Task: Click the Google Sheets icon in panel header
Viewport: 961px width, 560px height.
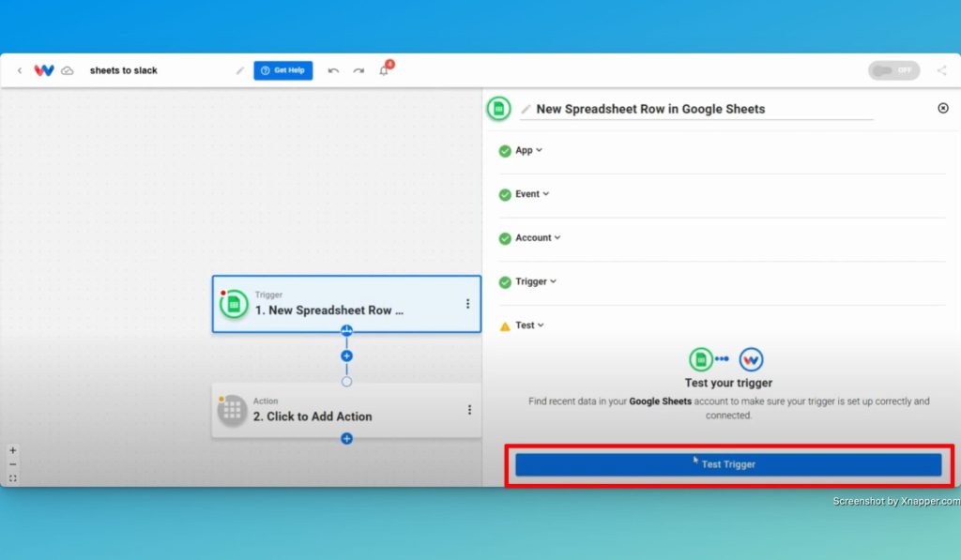Action: coord(499,109)
